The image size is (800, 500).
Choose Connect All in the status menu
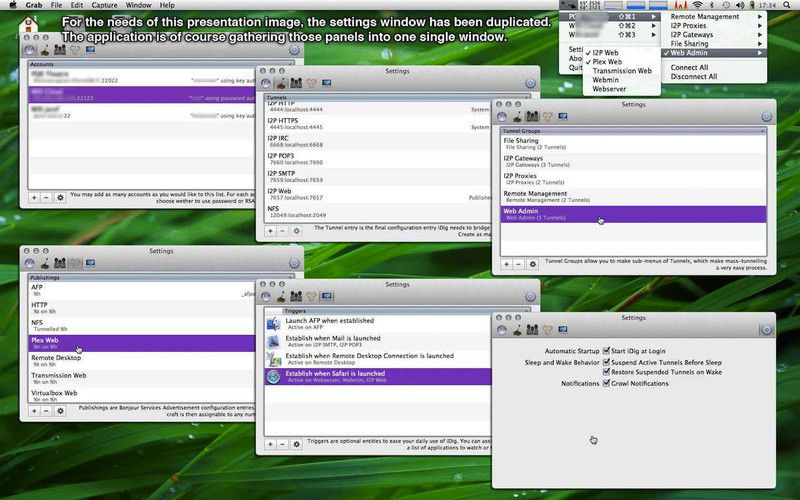click(x=714, y=67)
